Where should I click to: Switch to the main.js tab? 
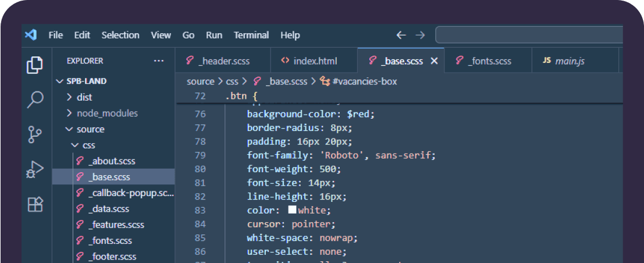click(x=570, y=61)
